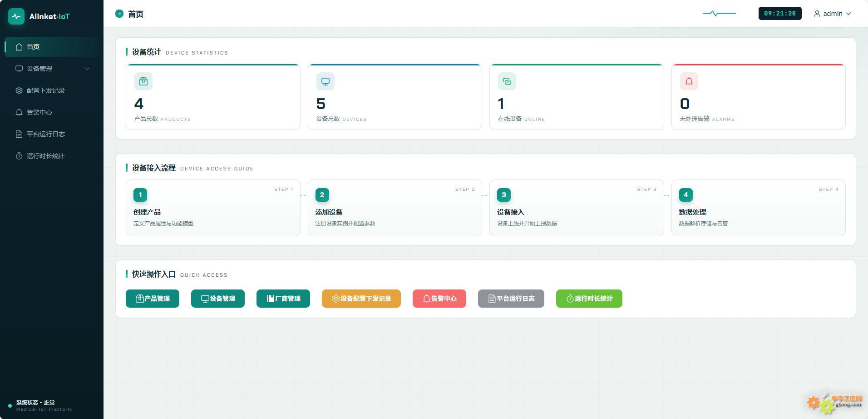The width and height of the screenshot is (868, 419).
Task: Click the digital clock display in header
Action: [780, 14]
